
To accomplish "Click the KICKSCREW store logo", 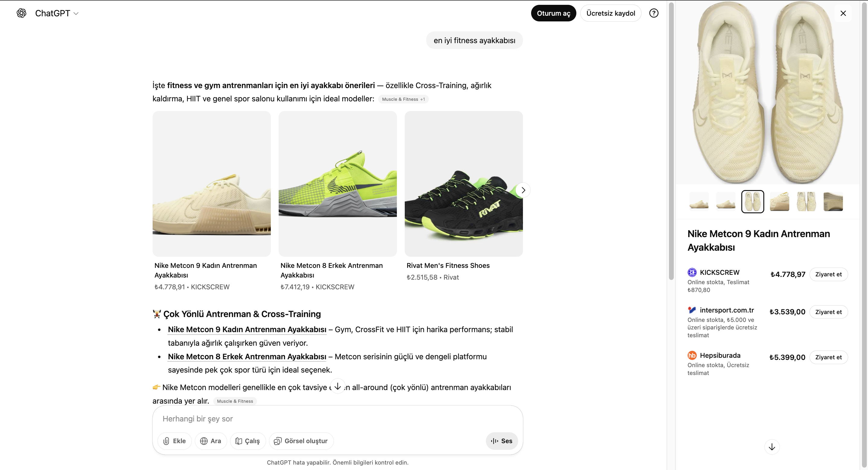I will pyautogui.click(x=692, y=272).
